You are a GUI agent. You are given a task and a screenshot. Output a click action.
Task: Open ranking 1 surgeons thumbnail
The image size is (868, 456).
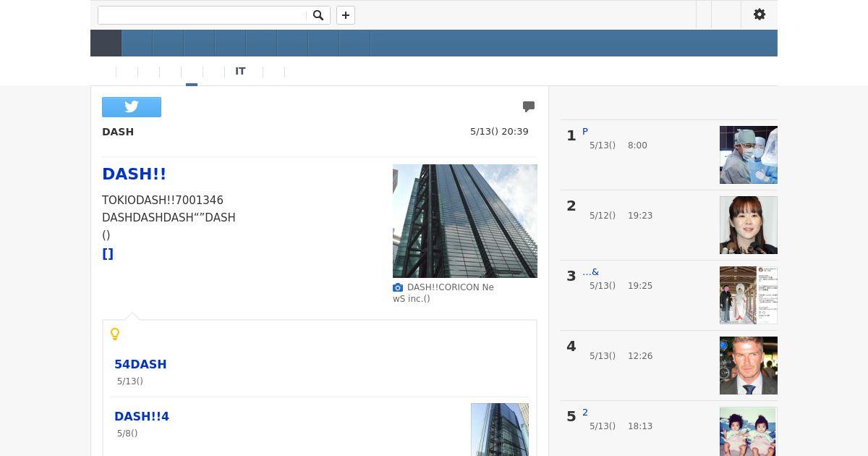(749, 155)
